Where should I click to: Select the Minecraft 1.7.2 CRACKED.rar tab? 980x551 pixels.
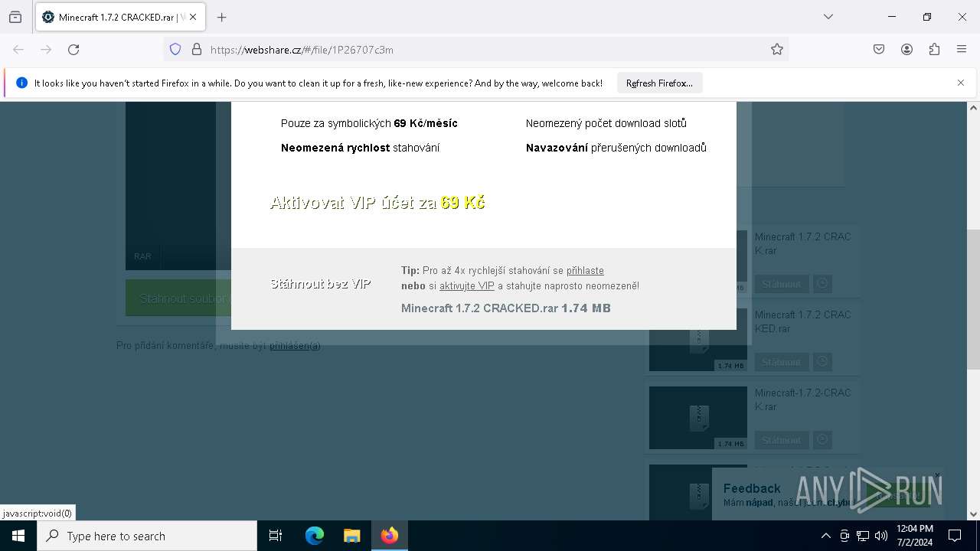click(119, 17)
